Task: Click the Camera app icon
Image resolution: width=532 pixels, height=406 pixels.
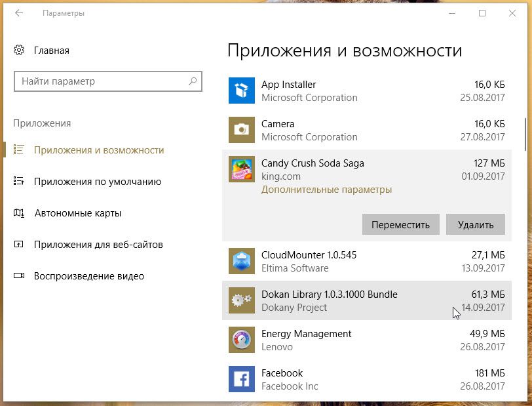Action: [241, 130]
